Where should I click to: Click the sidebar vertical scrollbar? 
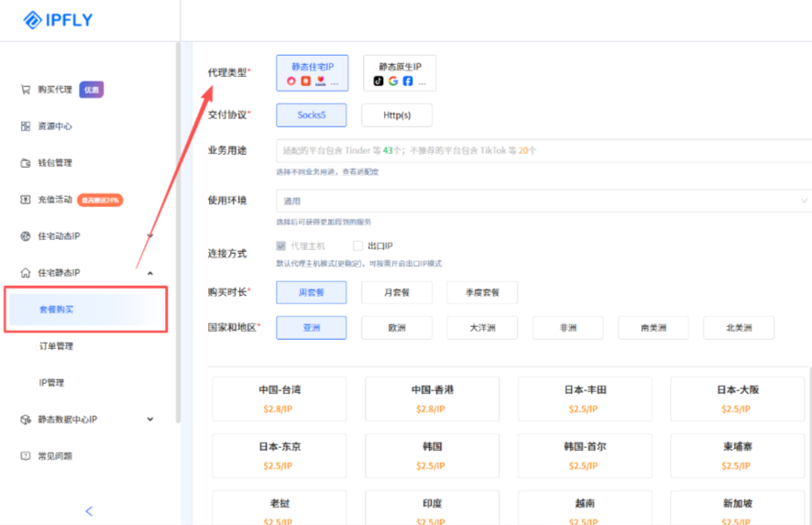tap(178, 233)
